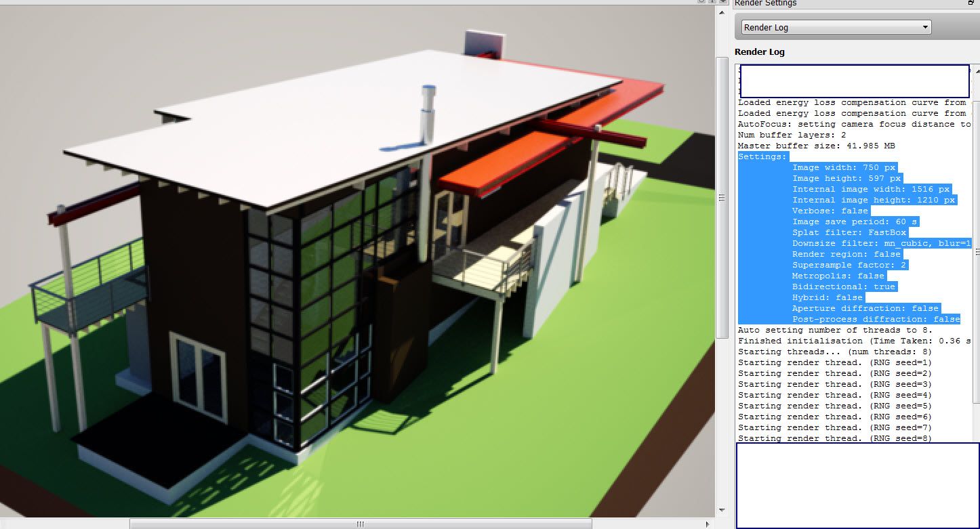Click the Render Settings panel title
The height and width of the screenshot is (529, 980).
(766, 3)
